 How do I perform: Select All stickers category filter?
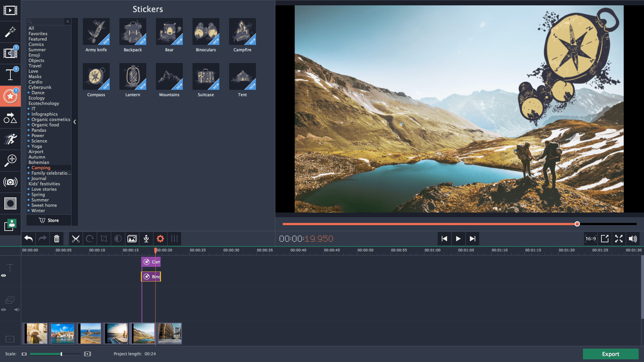pyautogui.click(x=32, y=28)
